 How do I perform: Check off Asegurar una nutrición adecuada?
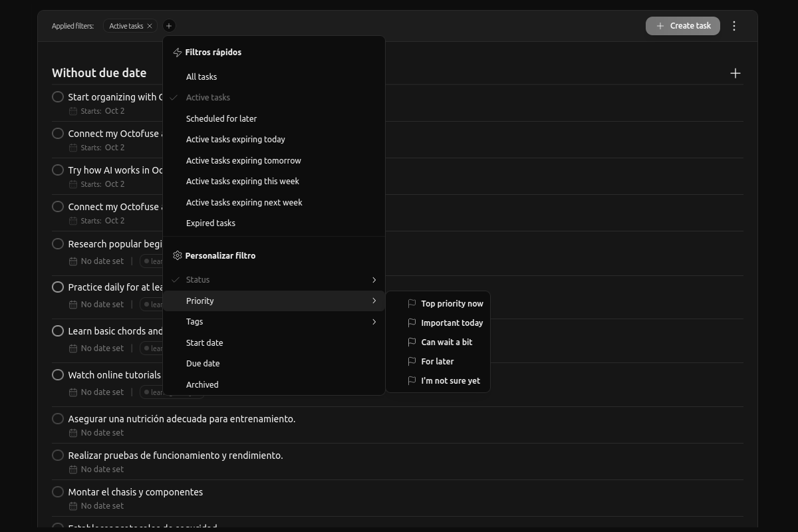pos(58,418)
